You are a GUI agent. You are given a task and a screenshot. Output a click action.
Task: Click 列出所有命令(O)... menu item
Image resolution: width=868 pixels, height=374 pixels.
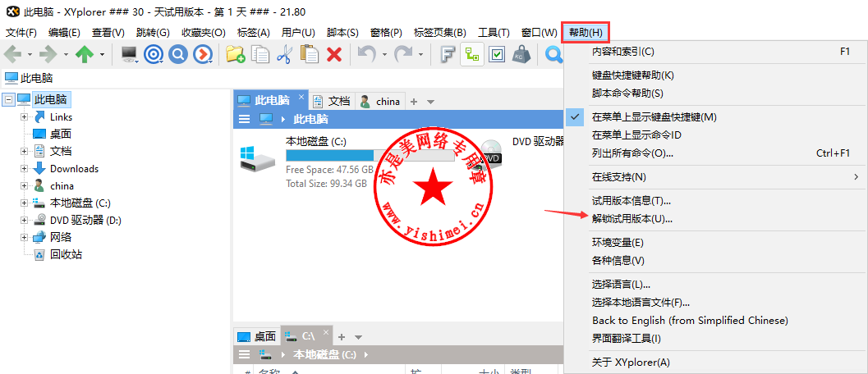(633, 153)
